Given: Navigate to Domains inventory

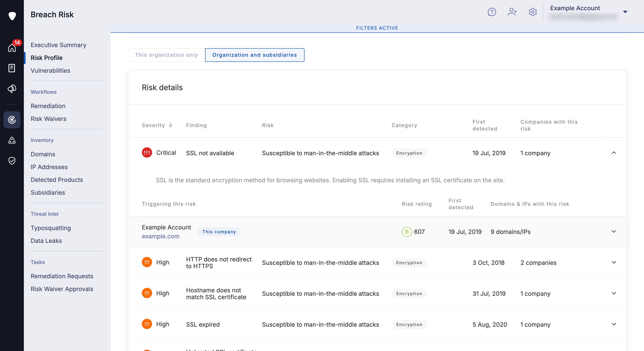Looking at the screenshot, I should (43, 154).
